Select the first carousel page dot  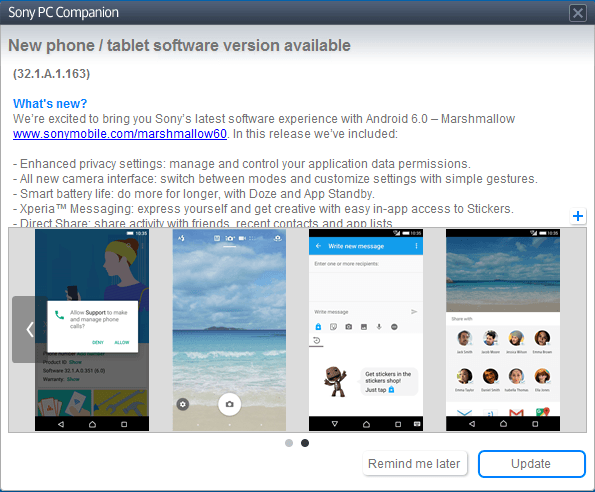point(289,443)
